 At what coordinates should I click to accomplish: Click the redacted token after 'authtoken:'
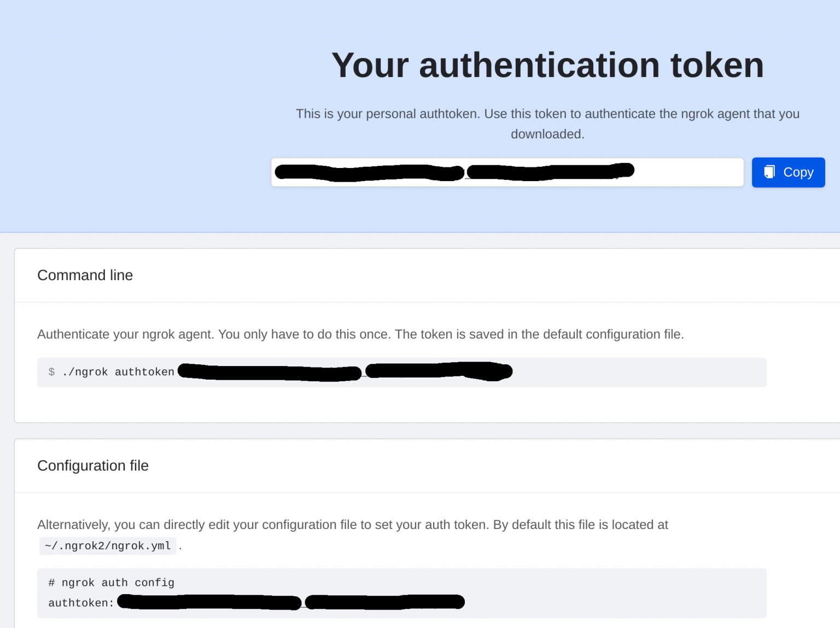click(290, 602)
